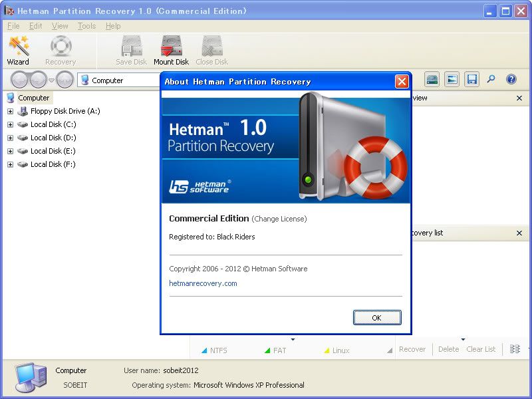532x399 pixels.
Task: Expand the Local Disk (D:) node
Action: 10,138
